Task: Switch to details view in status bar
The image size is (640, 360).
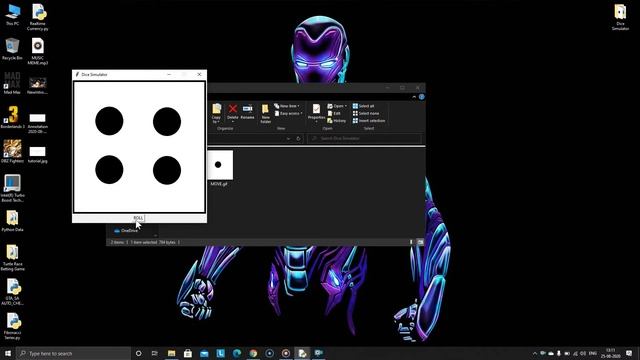Action: (x=411, y=242)
